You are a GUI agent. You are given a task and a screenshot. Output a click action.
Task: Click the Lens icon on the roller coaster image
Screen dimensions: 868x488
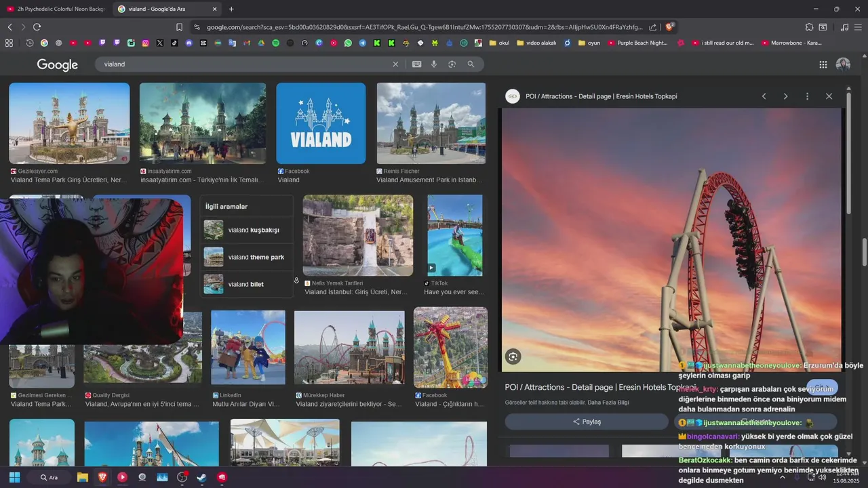[513, 357]
